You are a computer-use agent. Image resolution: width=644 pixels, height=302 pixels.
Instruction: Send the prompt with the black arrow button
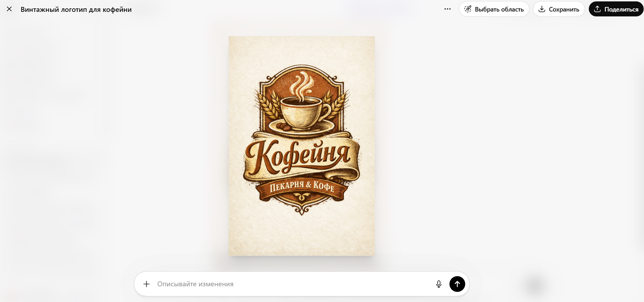click(457, 284)
